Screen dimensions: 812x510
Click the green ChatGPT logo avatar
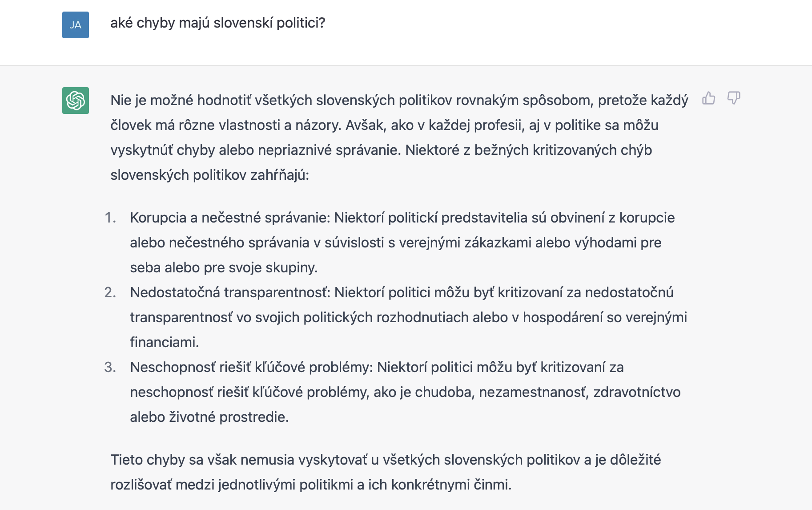76,101
